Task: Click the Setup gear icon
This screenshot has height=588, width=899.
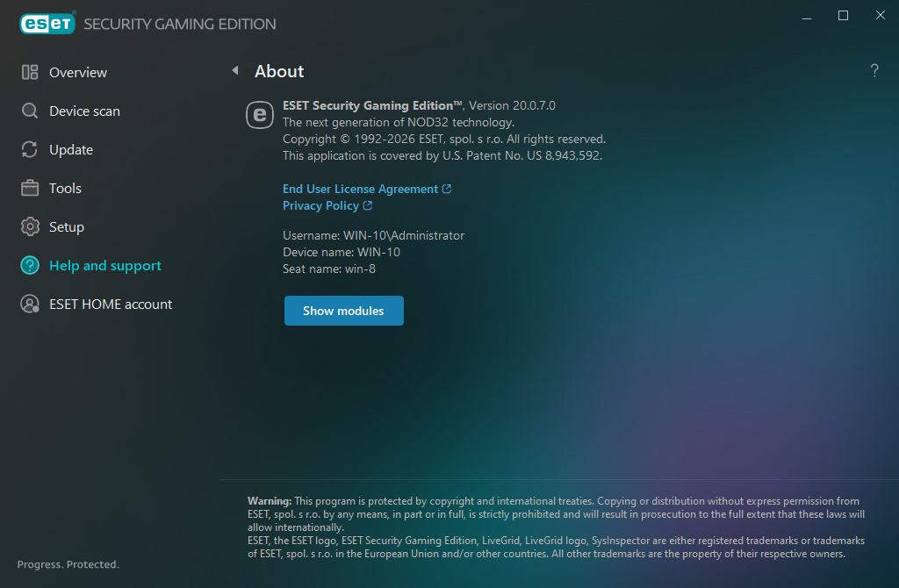Action: click(x=30, y=227)
